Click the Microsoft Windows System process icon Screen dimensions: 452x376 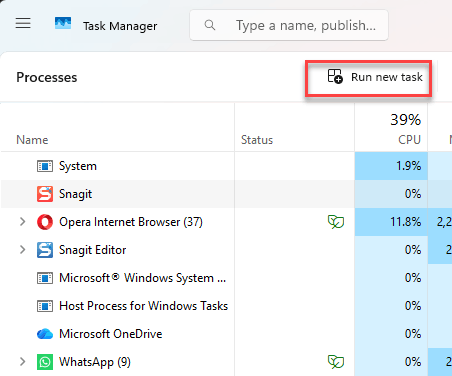tap(45, 278)
